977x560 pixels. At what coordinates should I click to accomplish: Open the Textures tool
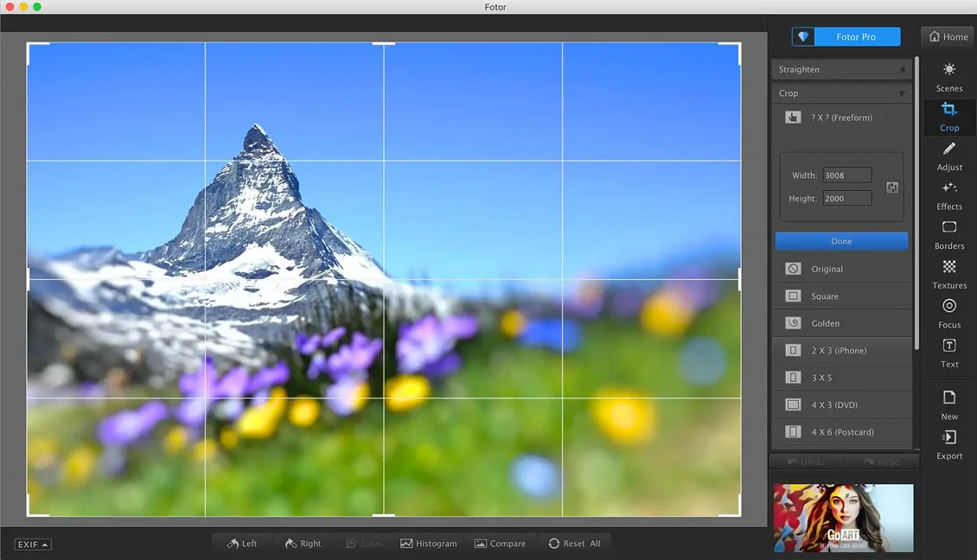949,275
